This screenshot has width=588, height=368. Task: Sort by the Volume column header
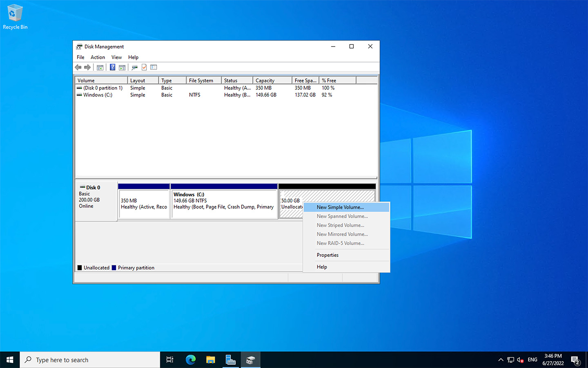click(101, 81)
